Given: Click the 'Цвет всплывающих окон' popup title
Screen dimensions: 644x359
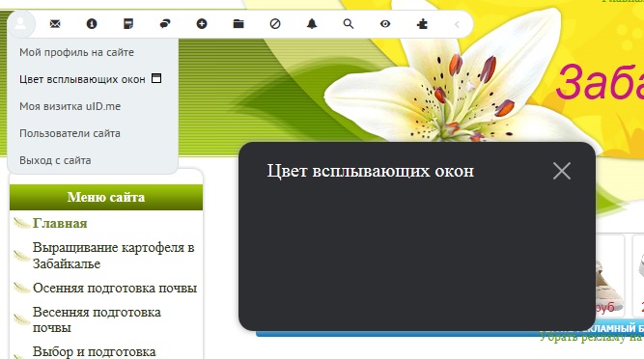Looking at the screenshot, I should click(x=371, y=171).
